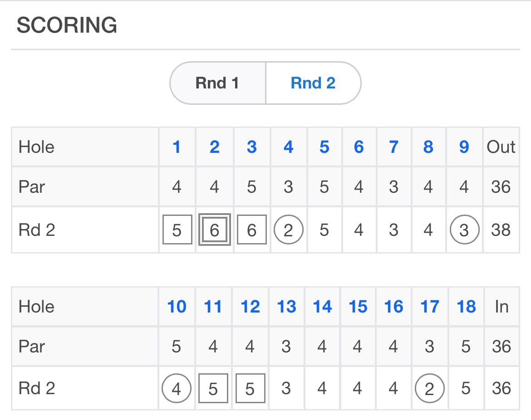Image resolution: width=531 pixels, height=420 pixels.
Task: Select the Rnd 2 tab
Action: tap(313, 83)
